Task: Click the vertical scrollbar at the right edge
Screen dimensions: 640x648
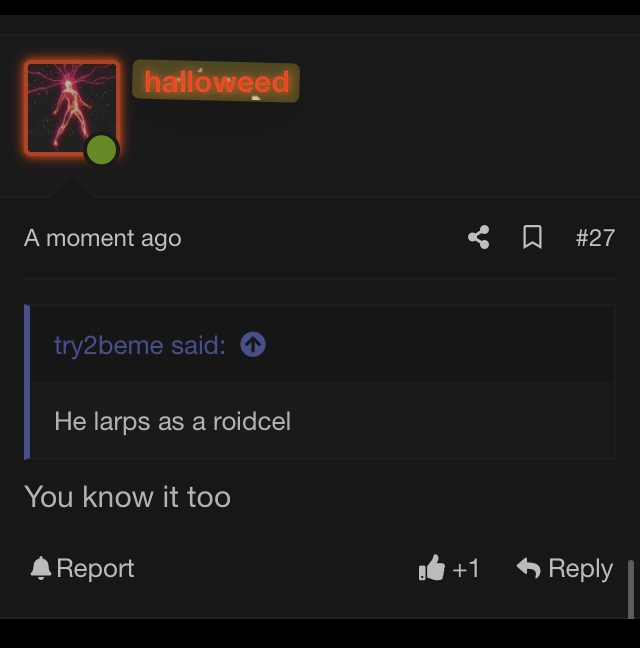Action: 631,589
